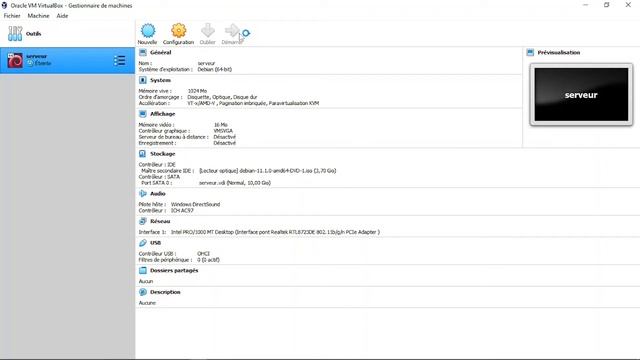Viewport: 640px width, 360px height.
Task: Click the Réseau section network icon
Action: tap(142, 221)
